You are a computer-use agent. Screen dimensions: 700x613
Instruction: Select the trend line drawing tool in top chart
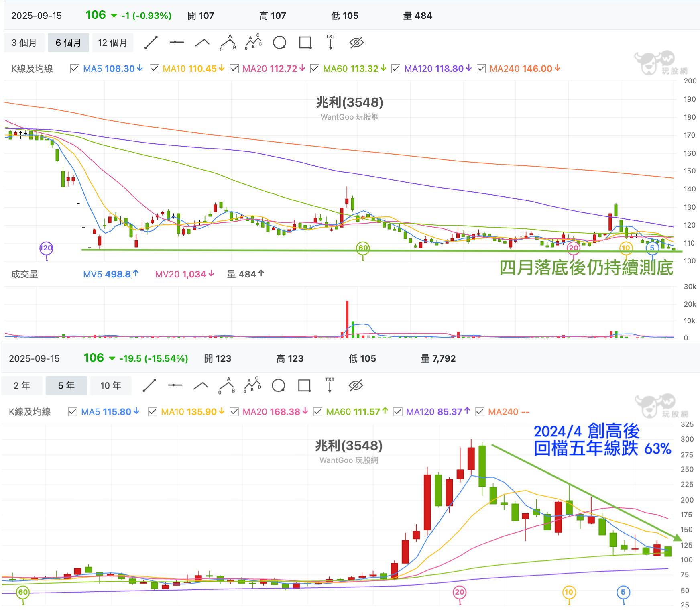[x=151, y=43]
